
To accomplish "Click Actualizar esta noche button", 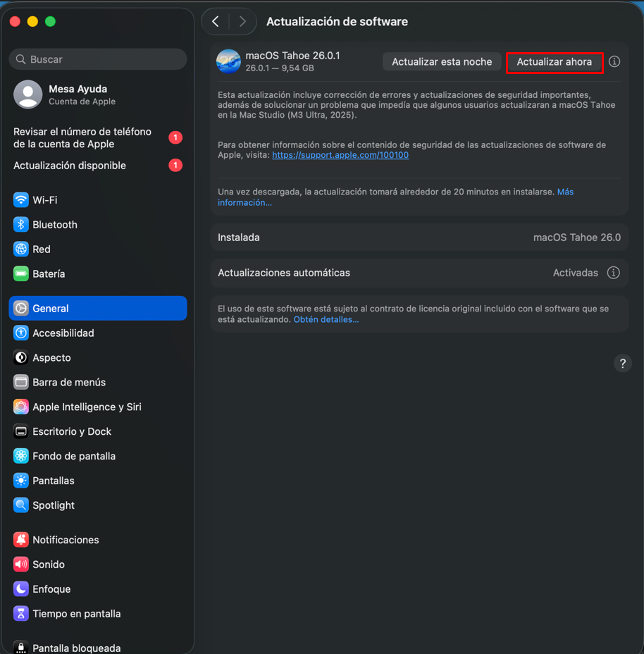I will coord(442,62).
